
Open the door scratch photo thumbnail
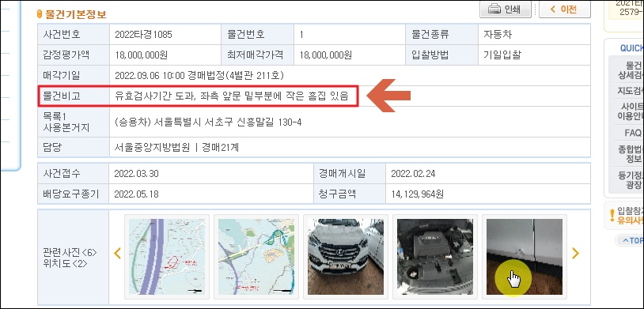[x=525, y=257]
